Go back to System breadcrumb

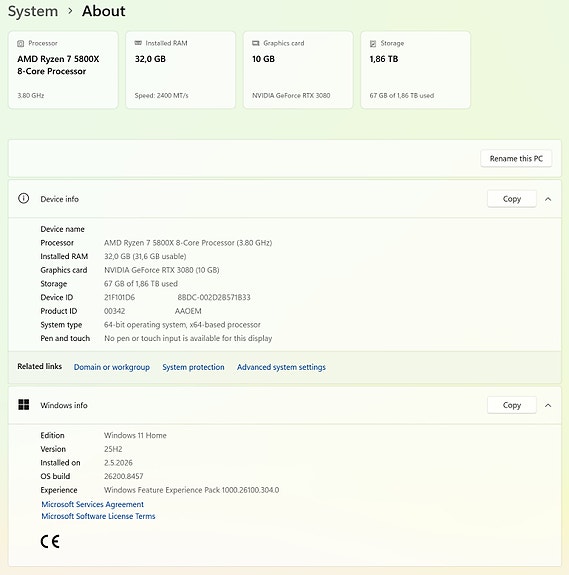click(x=33, y=11)
